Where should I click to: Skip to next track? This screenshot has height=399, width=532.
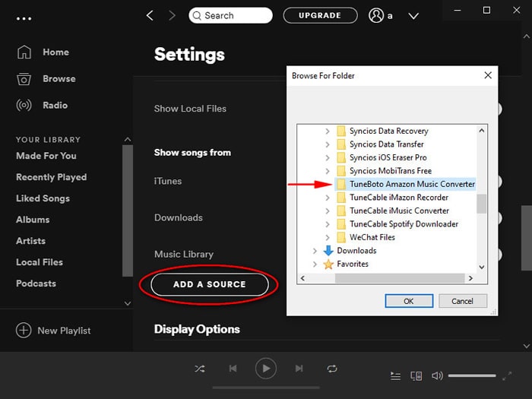coord(299,369)
